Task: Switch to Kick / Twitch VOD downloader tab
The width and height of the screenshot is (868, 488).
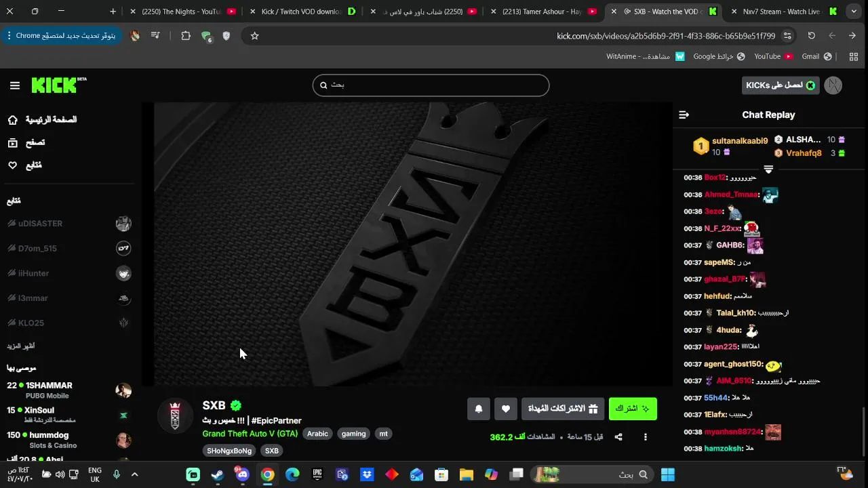Action: point(302,12)
